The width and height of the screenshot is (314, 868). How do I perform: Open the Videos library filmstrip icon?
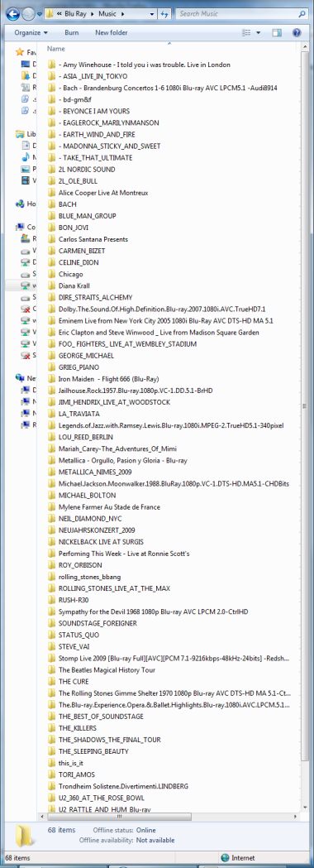[26, 180]
